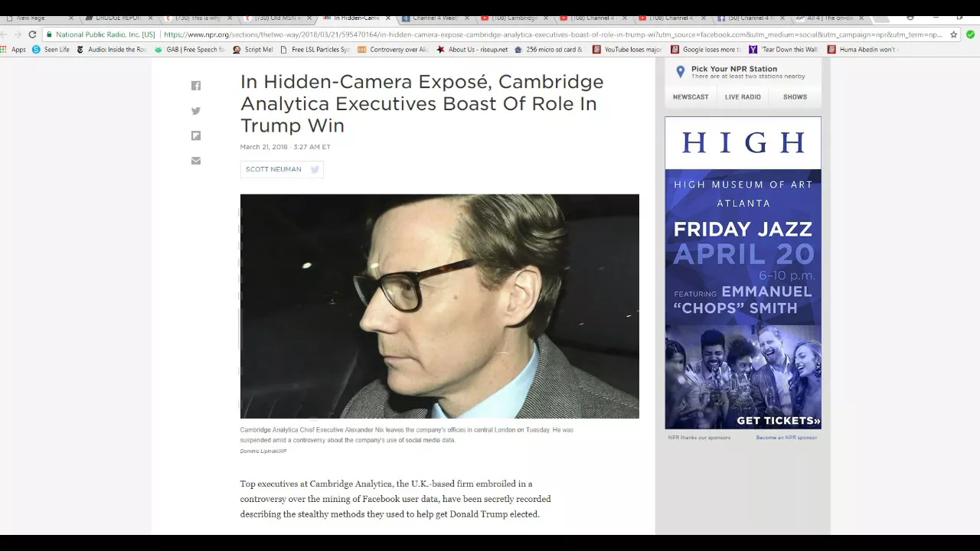
Task: Email the article using envelope icon
Action: click(196, 161)
